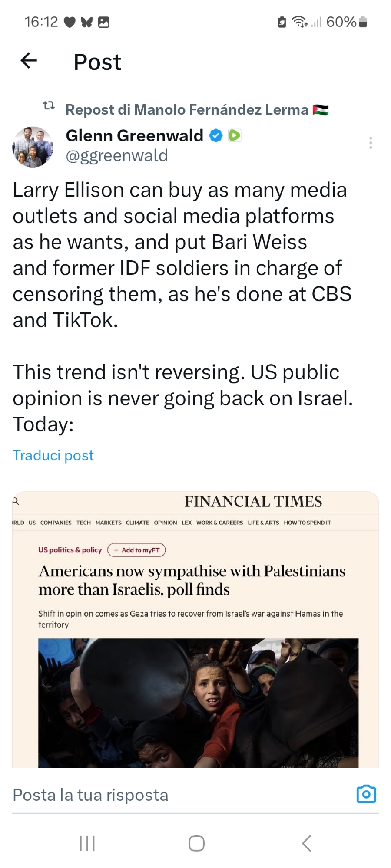Tap the Traduci post link
Viewport: 391px width, 868px height.
pos(53,455)
